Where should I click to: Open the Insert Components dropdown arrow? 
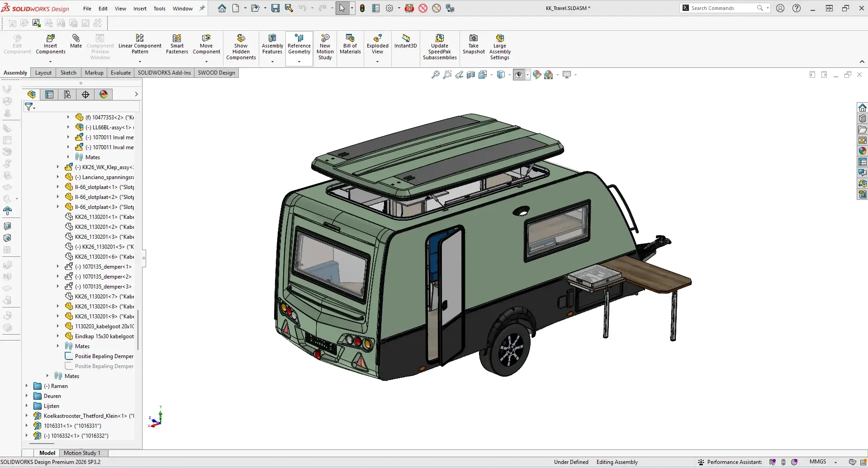50,61
